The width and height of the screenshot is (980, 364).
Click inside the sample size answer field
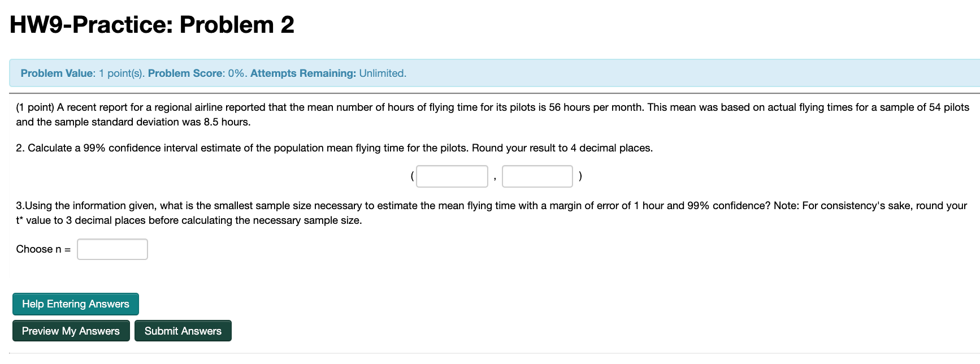[x=112, y=249]
